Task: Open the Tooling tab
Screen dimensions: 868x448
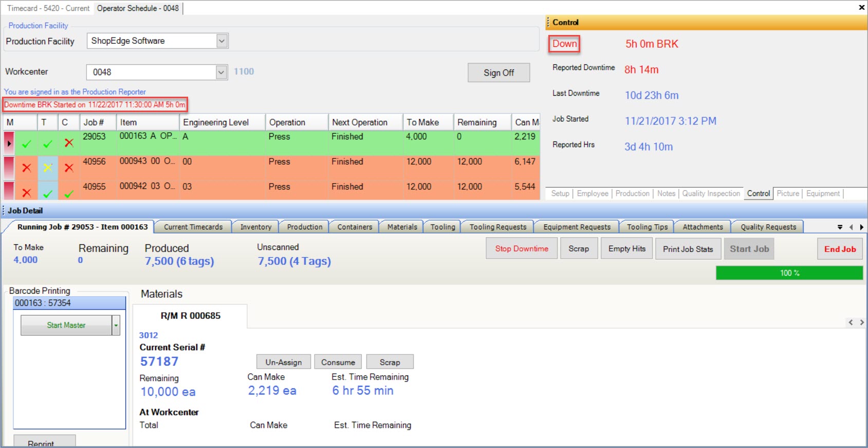Action: pyautogui.click(x=442, y=227)
